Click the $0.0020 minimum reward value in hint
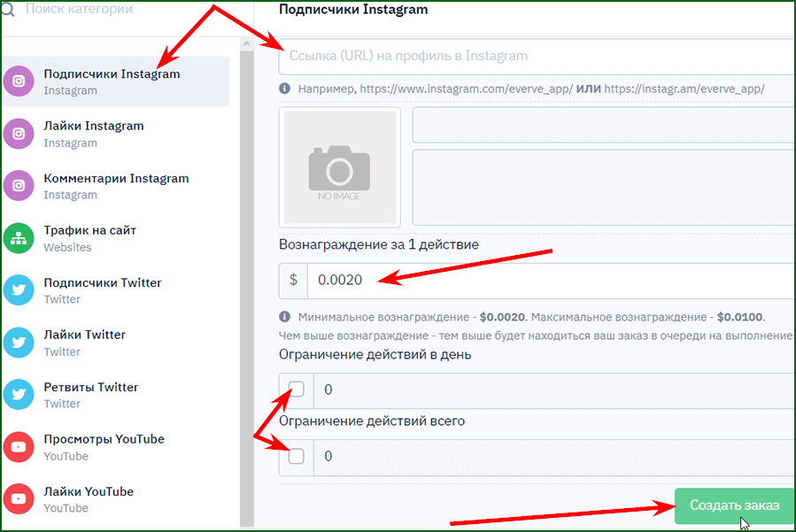This screenshot has height=532, width=796. click(x=503, y=317)
